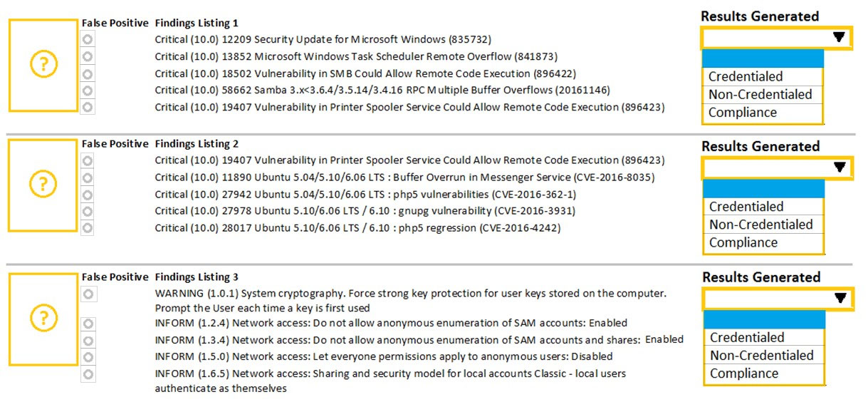The height and width of the screenshot is (402, 868).
Task: Select Credentialed option for Findings Listing 1
Action: [x=763, y=76]
